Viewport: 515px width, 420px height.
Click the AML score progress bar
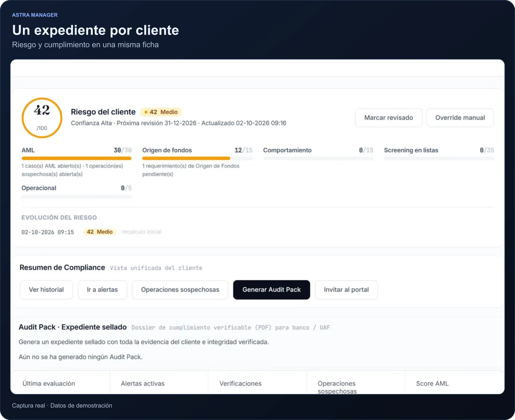coord(77,158)
